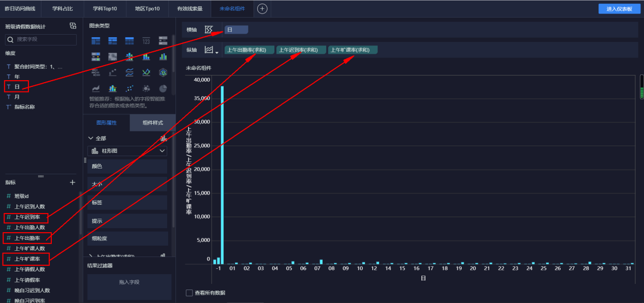Click the 横轴 axis swap icon
The image size is (644, 303).
(209, 29)
